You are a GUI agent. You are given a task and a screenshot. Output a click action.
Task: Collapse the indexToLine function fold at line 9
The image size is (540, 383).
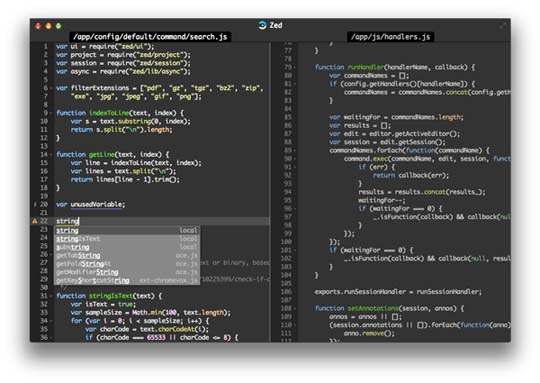(51, 113)
